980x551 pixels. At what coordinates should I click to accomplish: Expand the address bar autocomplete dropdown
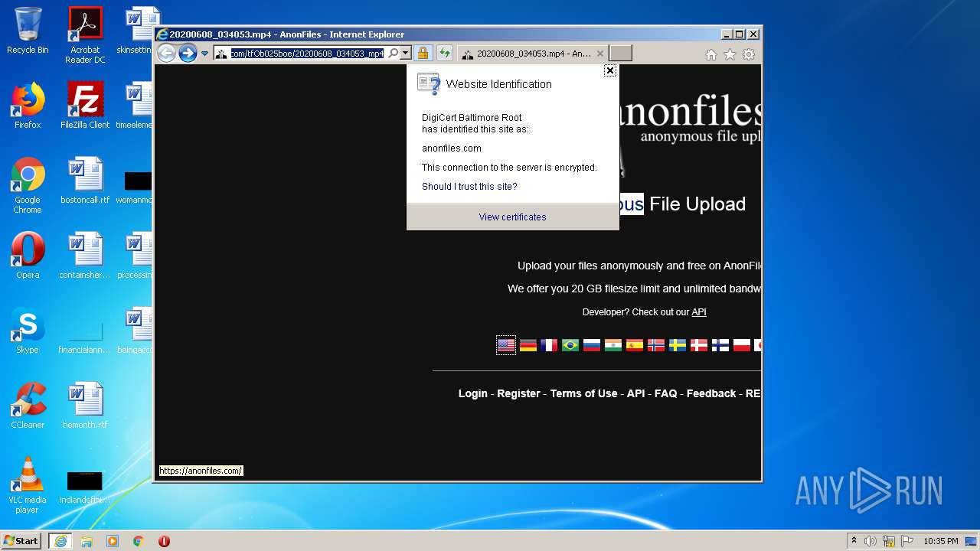pos(406,54)
